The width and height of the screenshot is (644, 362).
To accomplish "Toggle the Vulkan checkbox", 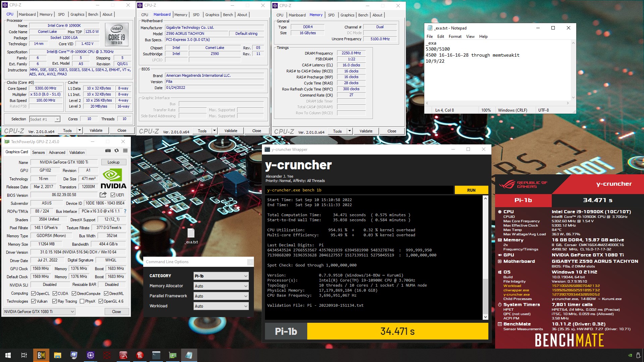I will coord(33,301).
